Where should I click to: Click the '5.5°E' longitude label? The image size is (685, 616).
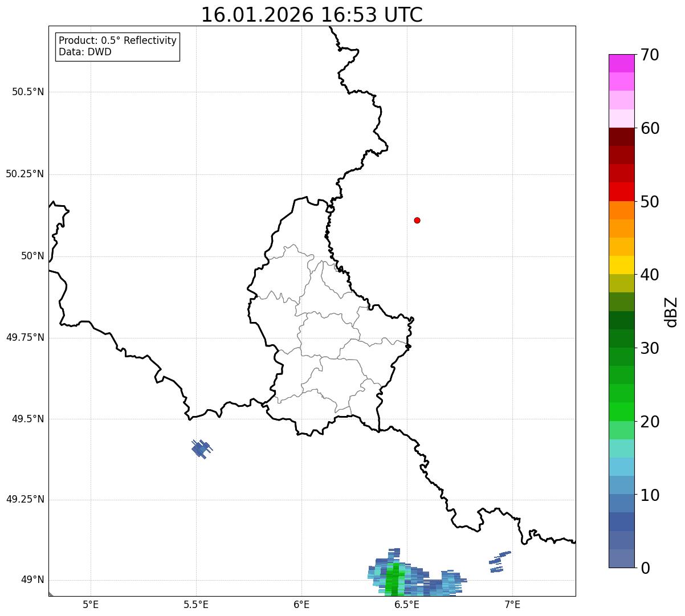click(196, 604)
